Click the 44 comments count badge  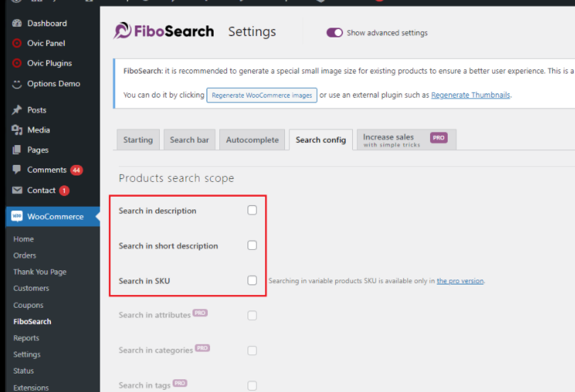tap(76, 170)
